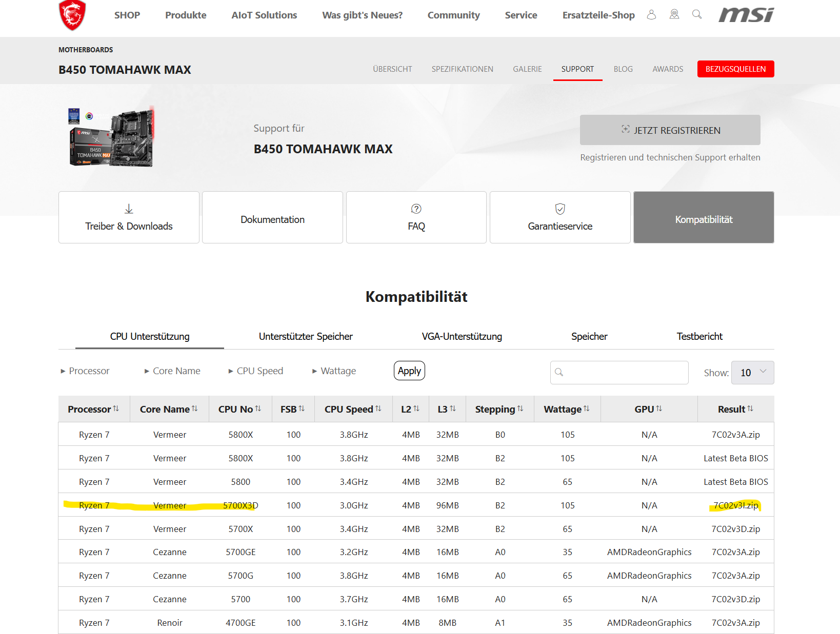
Task: Open the SHOP menu
Action: pyautogui.click(x=127, y=15)
